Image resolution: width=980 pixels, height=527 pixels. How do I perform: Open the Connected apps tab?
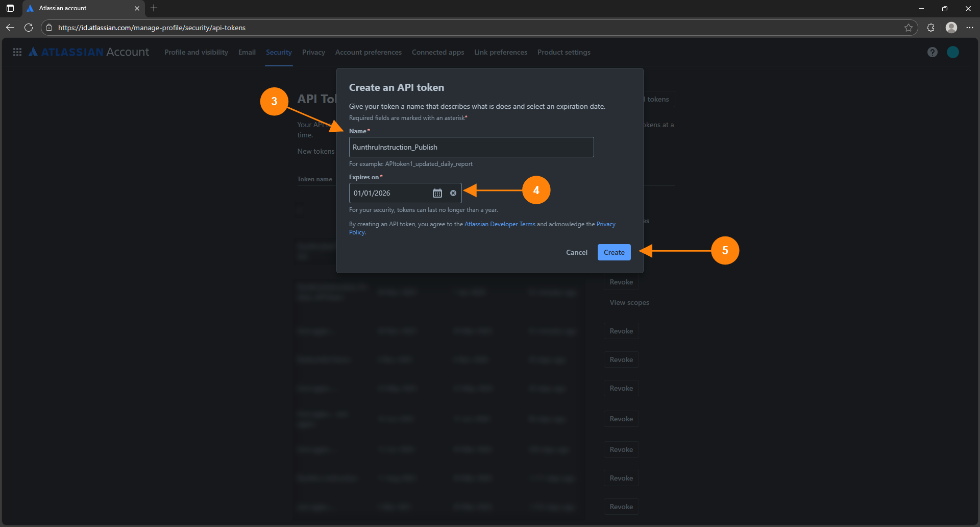point(437,52)
